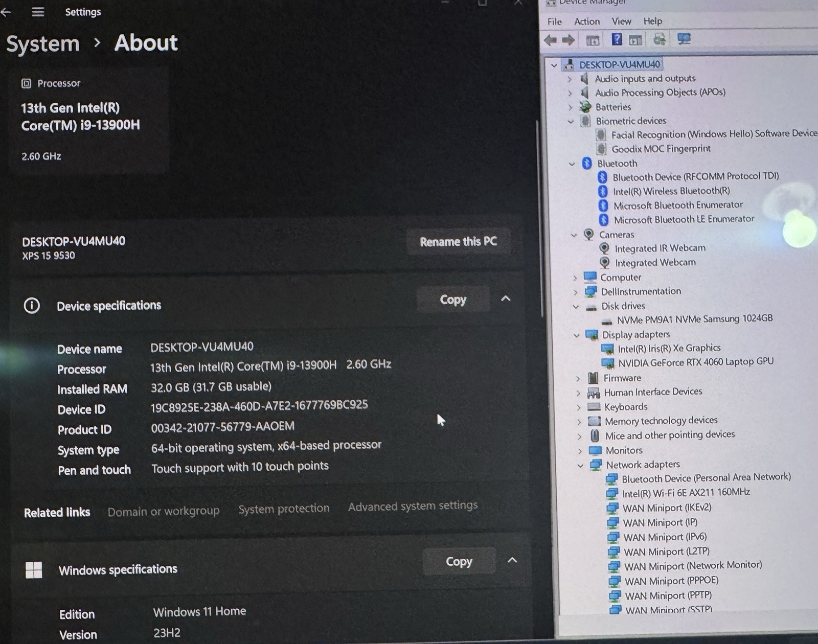Click the Disk drives category icon
This screenshot has height=644, width=818.
pos(591,308)
